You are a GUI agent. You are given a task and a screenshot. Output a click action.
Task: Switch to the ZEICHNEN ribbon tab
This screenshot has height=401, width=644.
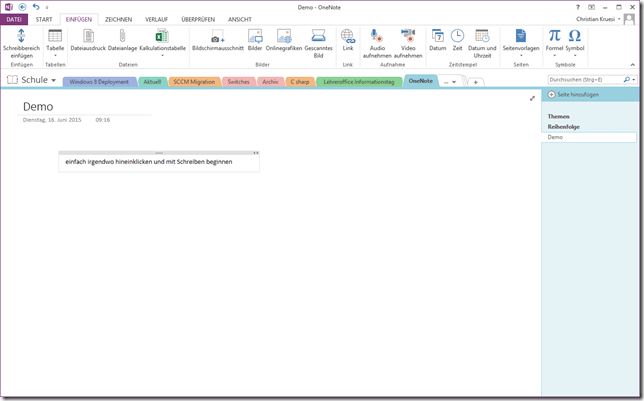pos(118,19)
